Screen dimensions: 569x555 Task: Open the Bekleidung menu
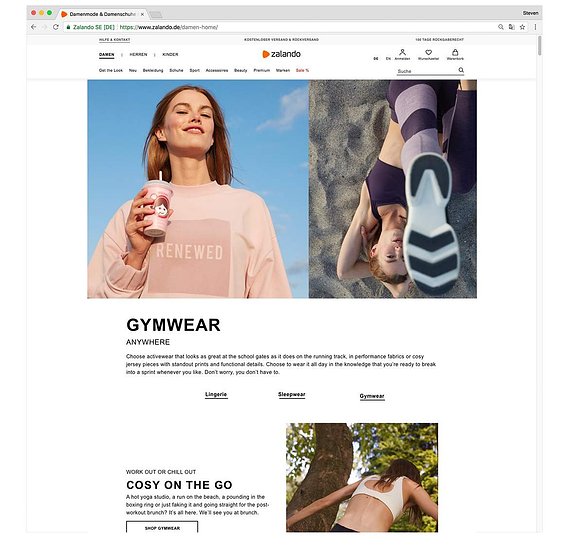(x=153, y=70)
